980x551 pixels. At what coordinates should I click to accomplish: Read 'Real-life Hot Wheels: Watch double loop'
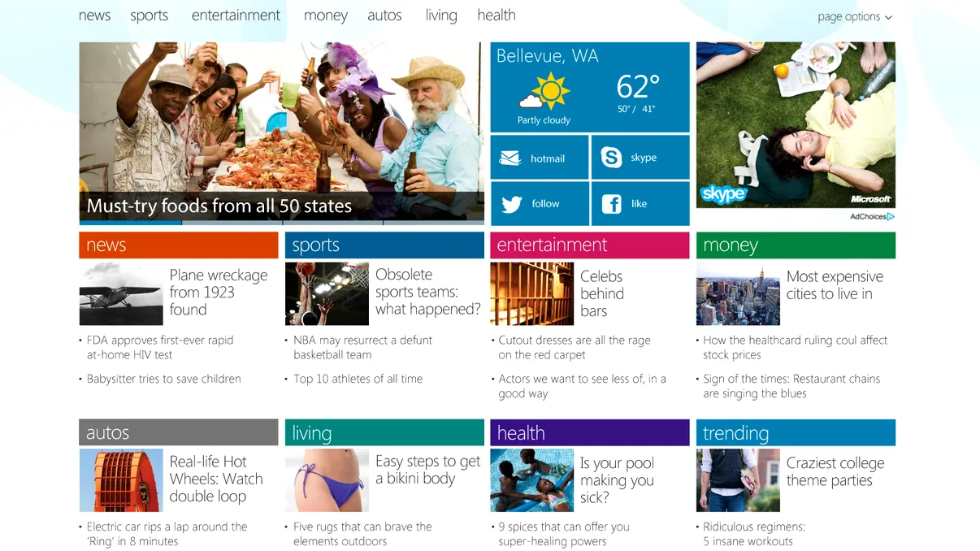click(216, 479)
